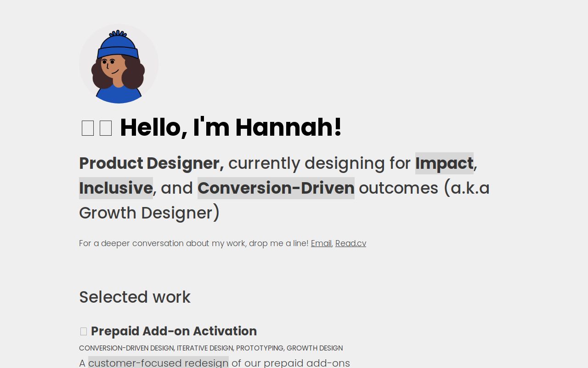Click the emoji icons before 'Hello'
Viewport: 588px width, 368px height.
(96, 128)
